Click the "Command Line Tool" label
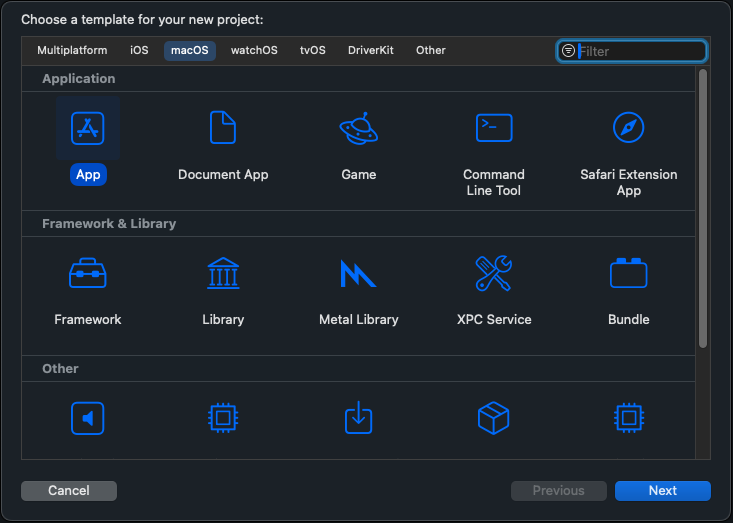733x523 pixels. point(494,182)
